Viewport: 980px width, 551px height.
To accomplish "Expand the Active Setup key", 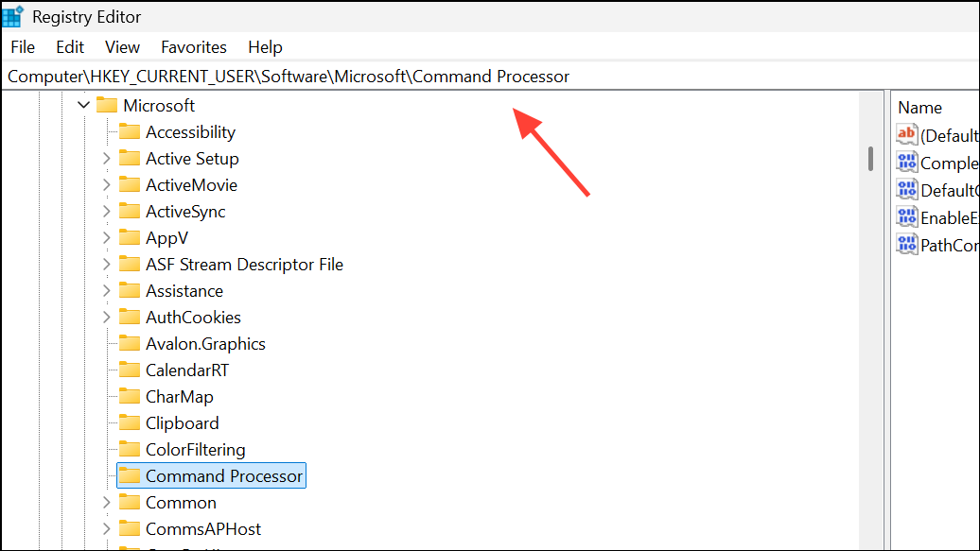I will point(106,159).
